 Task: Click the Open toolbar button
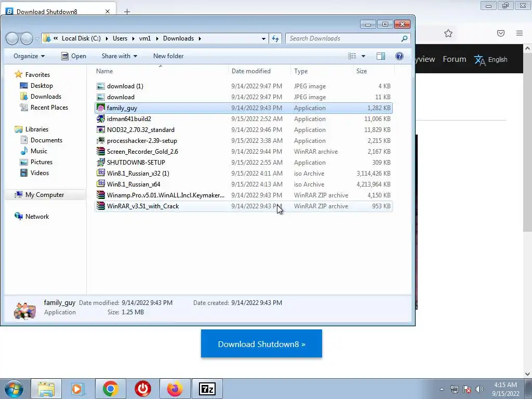[74, 56]
